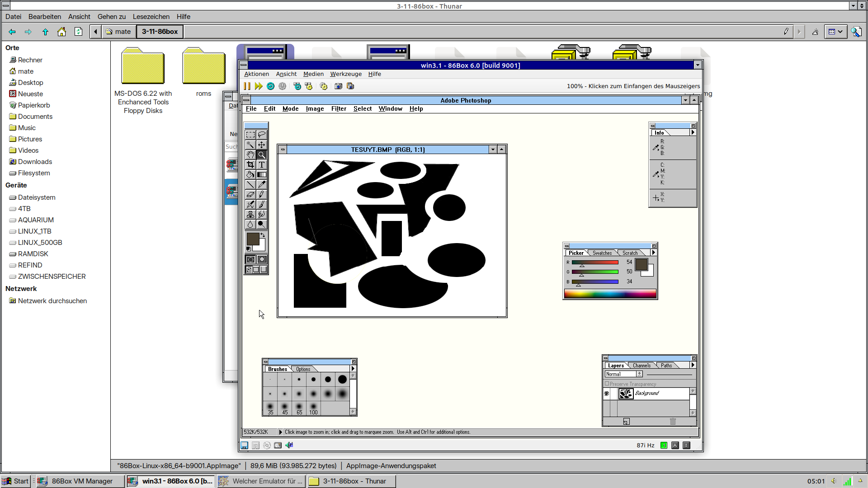This screenshot has height=488, width=868.
Task: Select the Blur water drop tool
Action: click(x=250, y=224)
